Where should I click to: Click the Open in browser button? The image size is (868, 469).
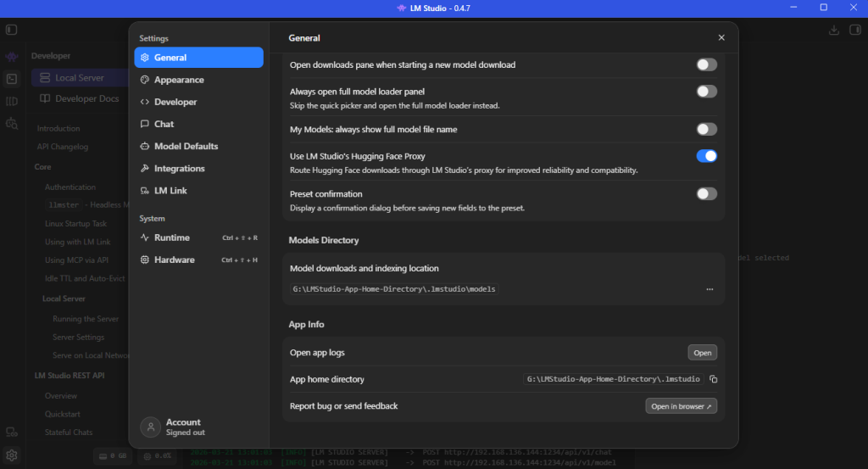pos(681,406)
